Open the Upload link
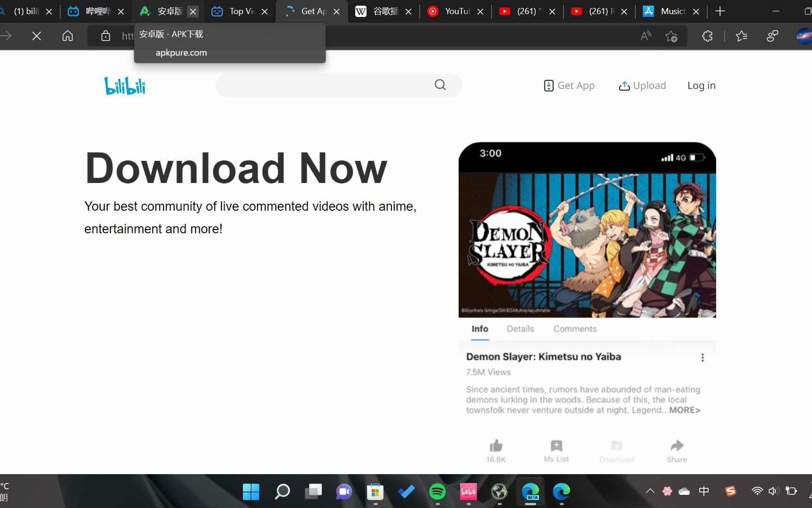Viewport: 812px width, 508px height. [x=642, y=86]
